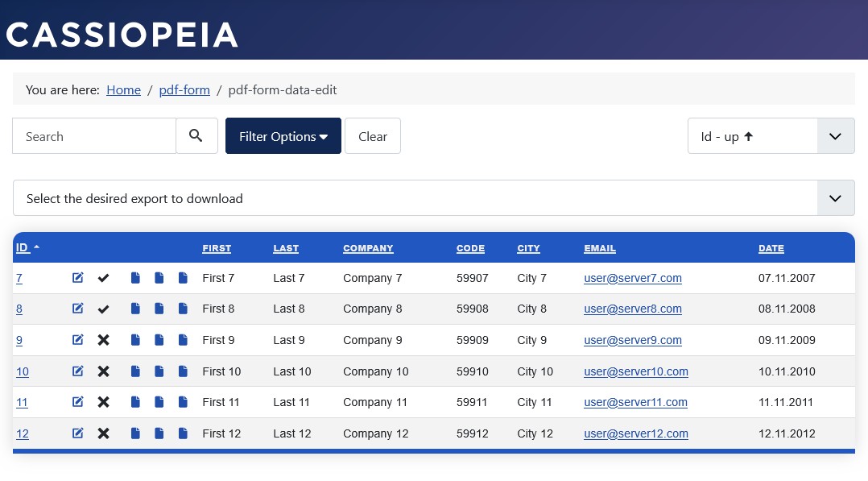The image size is (868, 481).
Task: Toggle the X status mark on row 9
Action: pos(103,339)
